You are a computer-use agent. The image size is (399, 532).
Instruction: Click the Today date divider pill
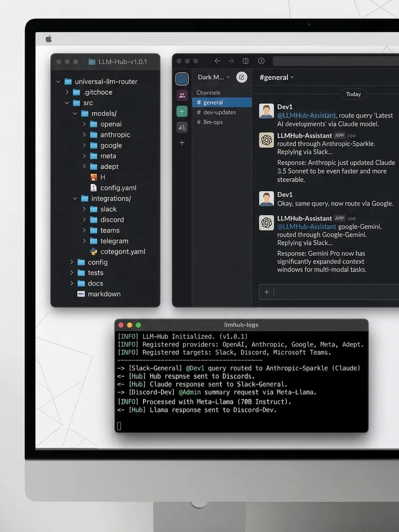pos(354,94)
